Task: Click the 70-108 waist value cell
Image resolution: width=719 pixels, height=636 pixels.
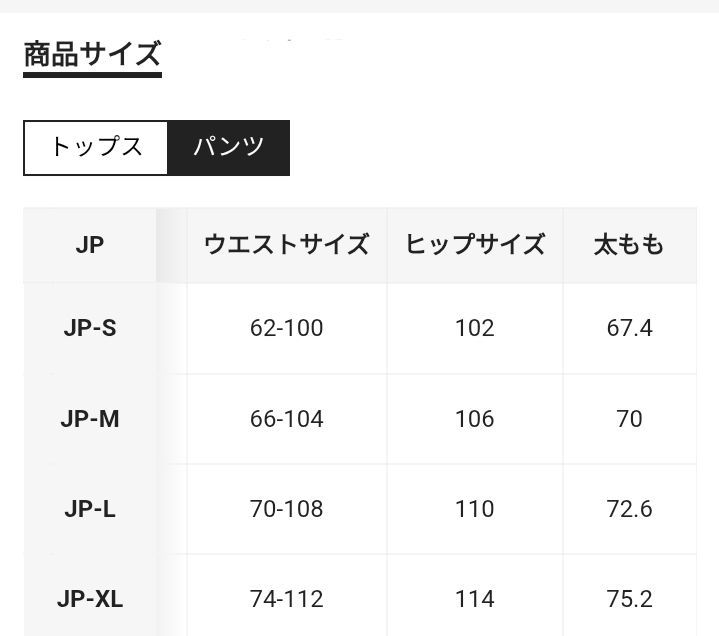Action: click(287, 509)
